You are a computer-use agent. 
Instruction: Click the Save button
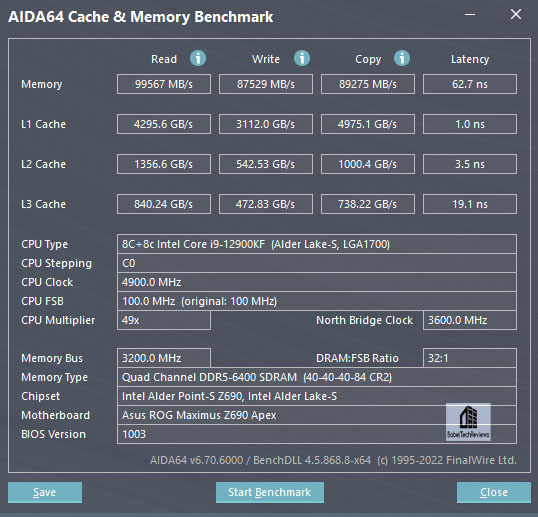point(45,492)
